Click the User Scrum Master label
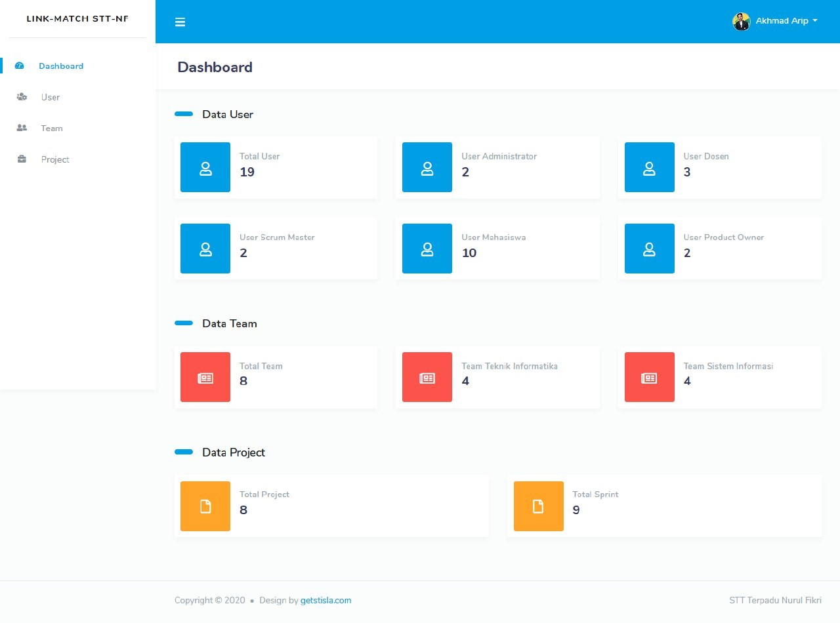 tap(278, 237)
